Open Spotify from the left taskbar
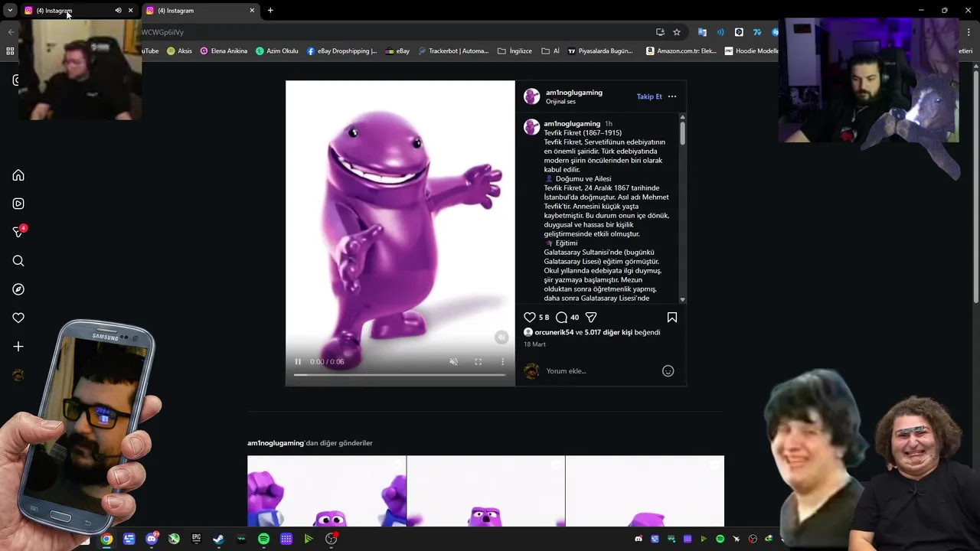 pos(263,539)
